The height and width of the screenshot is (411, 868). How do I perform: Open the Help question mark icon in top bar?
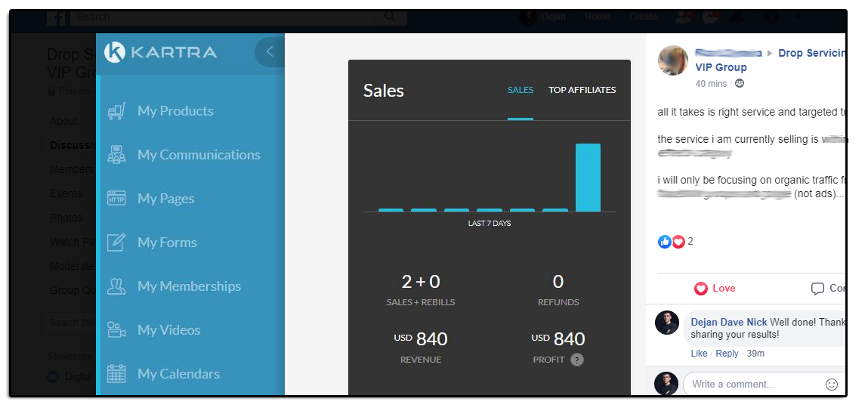tap(770, 17)
